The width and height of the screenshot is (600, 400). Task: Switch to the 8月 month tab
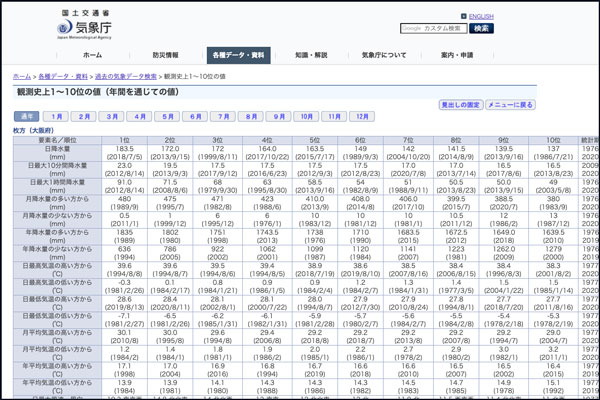click(x=250, y=117)
